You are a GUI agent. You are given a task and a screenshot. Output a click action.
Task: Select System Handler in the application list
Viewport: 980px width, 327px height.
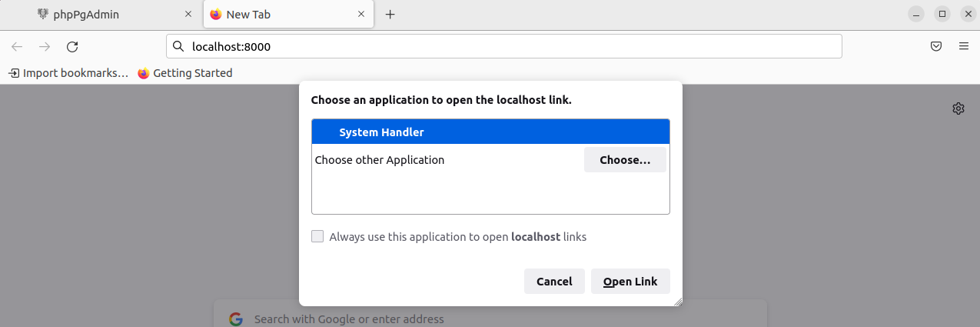pos(490,132)
